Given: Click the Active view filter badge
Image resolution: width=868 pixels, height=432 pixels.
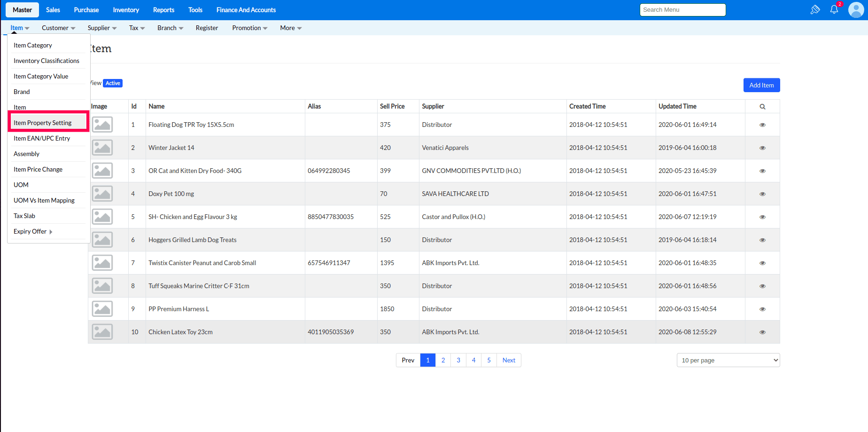Looking at the screenshot, I should 113,83.
